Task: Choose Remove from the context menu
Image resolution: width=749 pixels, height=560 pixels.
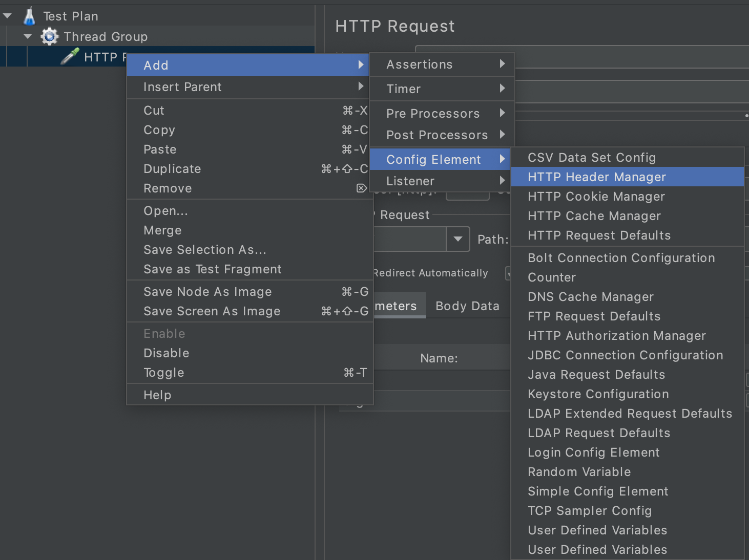Action: (250, 188)
